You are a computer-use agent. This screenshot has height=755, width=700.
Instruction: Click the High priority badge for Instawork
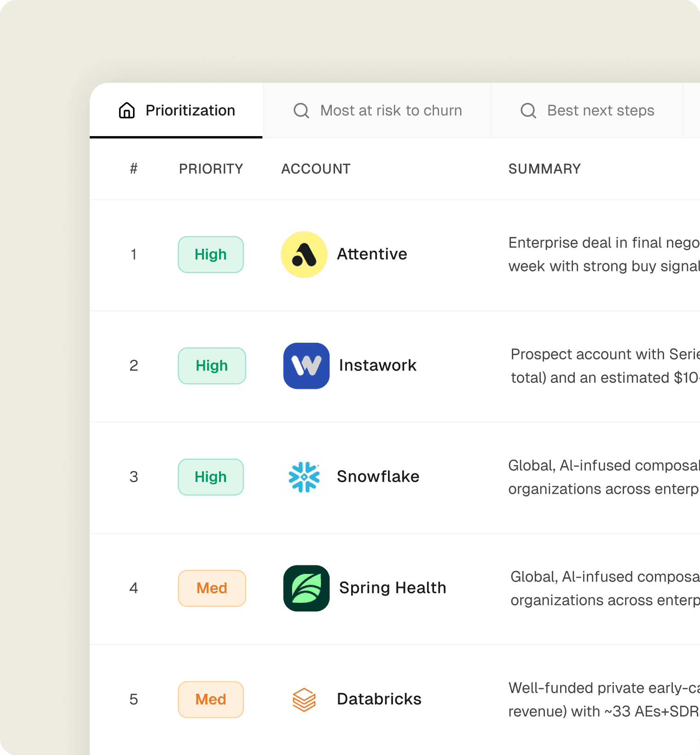[212, 366]
